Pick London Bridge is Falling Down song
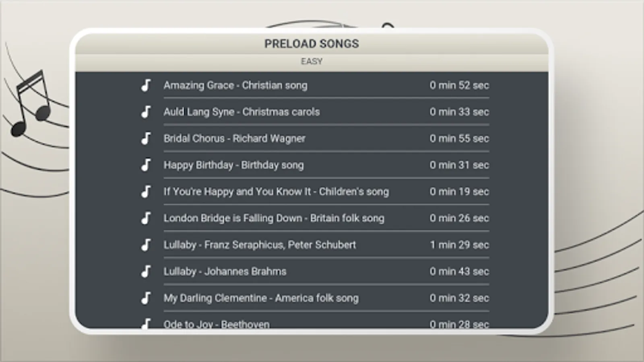This screenshot has width=644, height=362. [274, 218]
